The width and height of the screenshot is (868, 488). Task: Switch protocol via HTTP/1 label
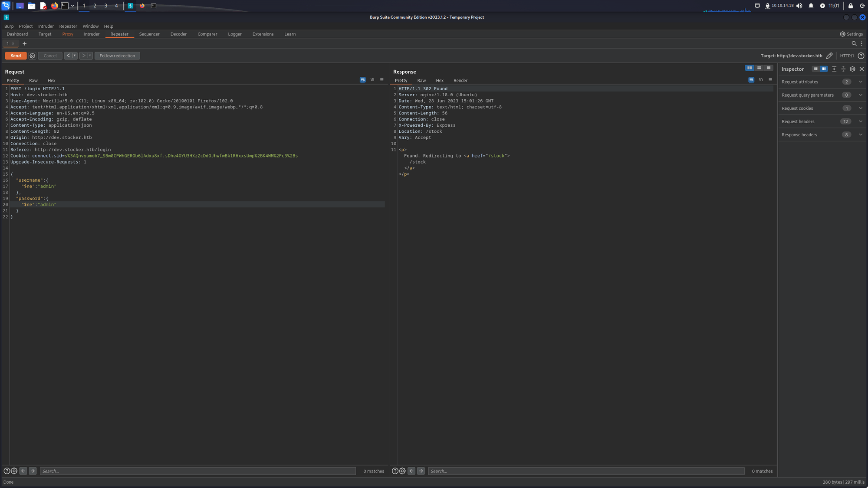coord(847,56)
